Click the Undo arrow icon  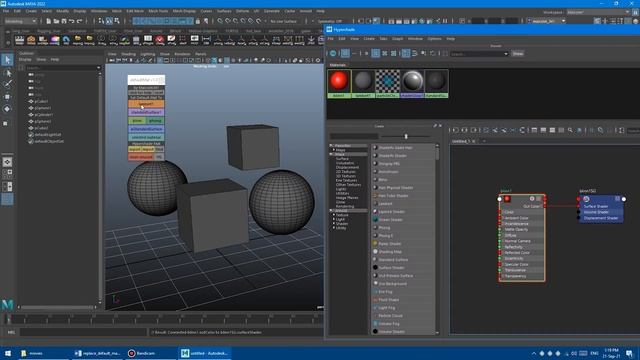tap(72, 21)
